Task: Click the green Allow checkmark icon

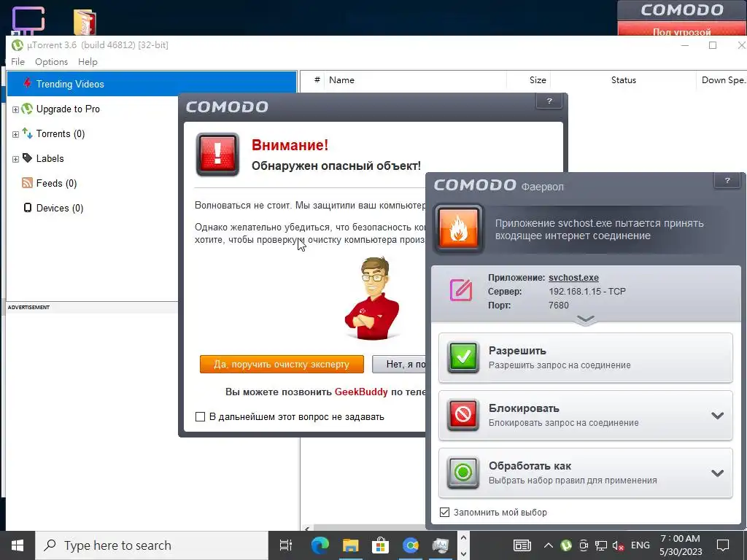Action: (x=463, y=357)
